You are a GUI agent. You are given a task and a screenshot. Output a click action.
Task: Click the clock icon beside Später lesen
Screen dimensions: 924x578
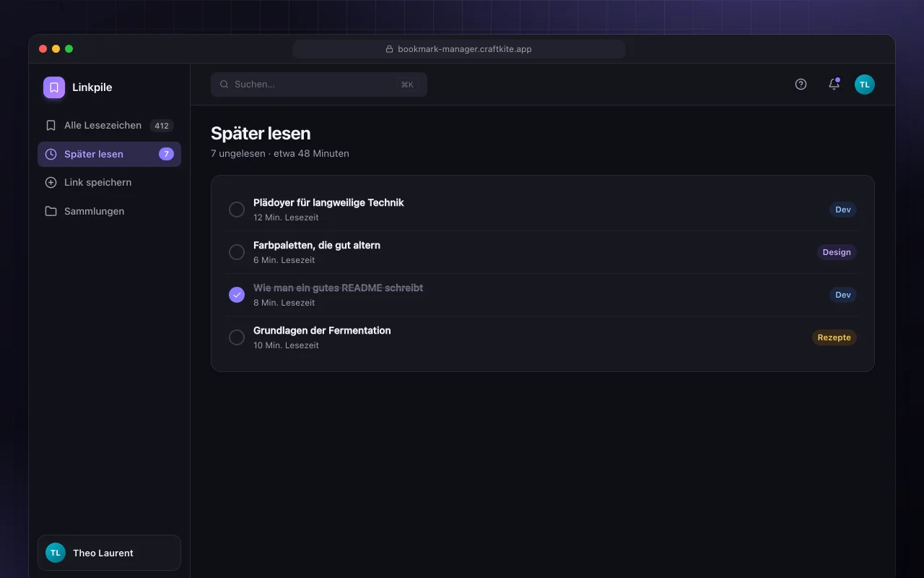click(x=51, y=154)
